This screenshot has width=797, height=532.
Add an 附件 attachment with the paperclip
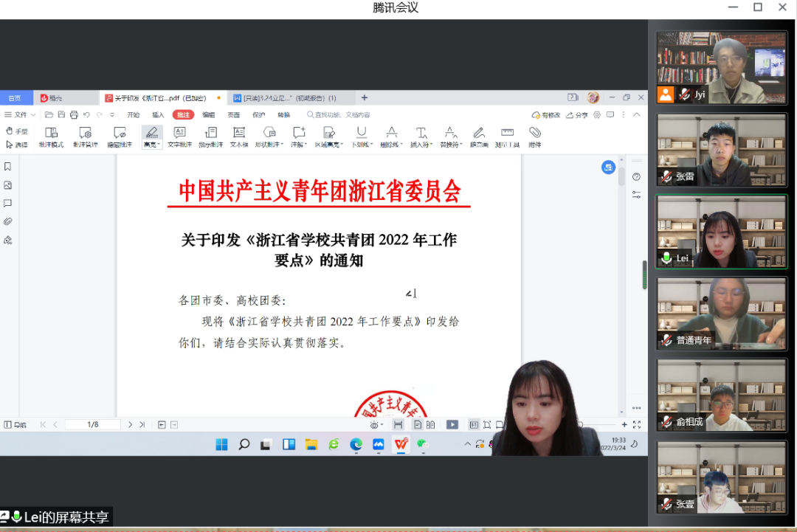pos(535,137)
